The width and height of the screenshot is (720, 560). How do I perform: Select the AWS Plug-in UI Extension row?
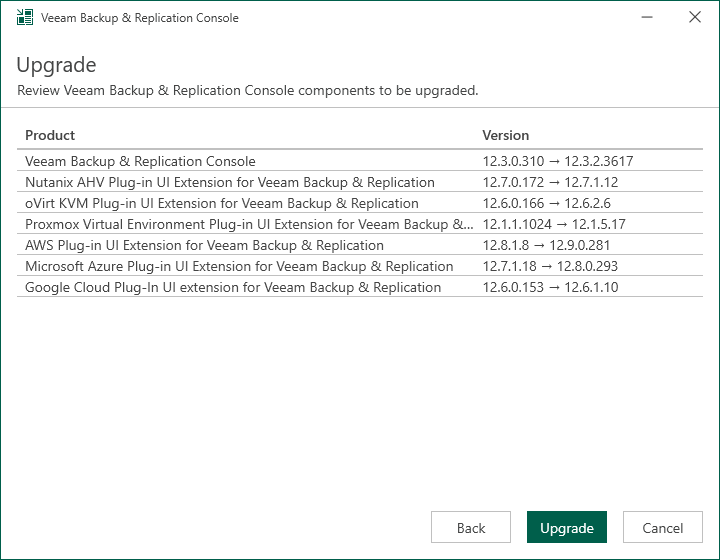coord(204,245)
